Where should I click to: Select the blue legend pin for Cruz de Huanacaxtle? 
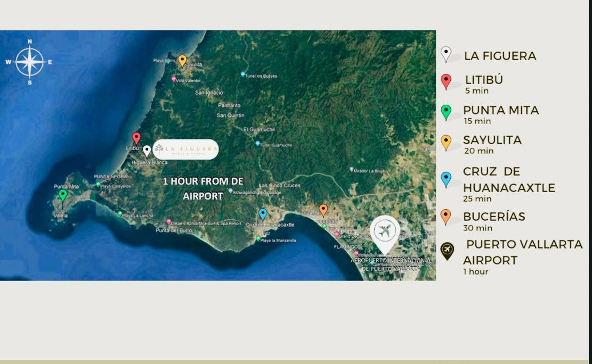pos(446,179)
